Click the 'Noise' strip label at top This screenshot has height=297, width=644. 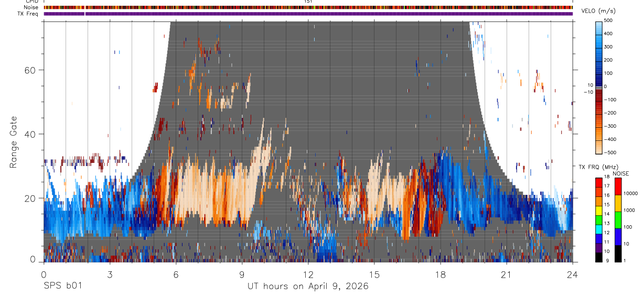[32, 7]
